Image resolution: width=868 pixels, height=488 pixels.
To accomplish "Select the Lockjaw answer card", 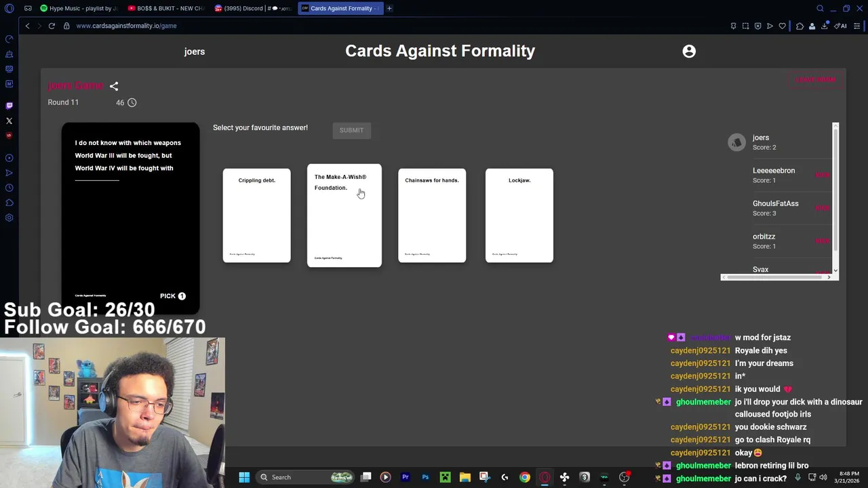I will [x=519, y=216].
